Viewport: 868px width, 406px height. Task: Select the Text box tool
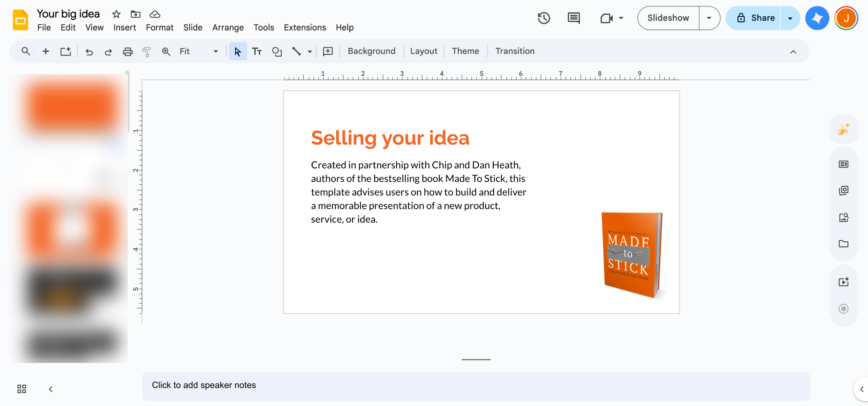click(x=257, y=52)
